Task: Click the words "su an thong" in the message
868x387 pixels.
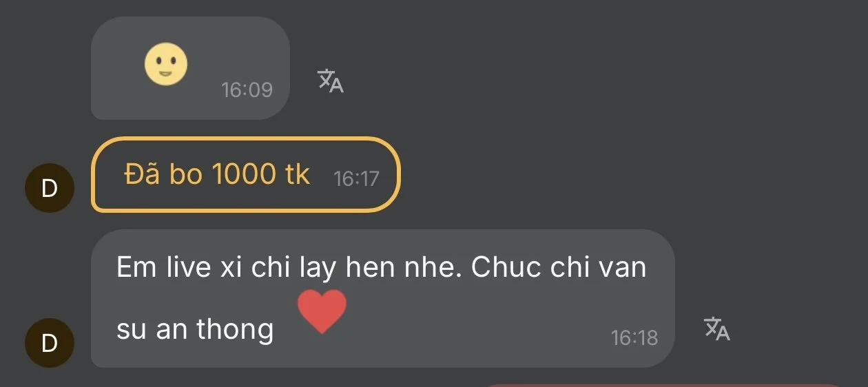Action: tap(195, 329)
